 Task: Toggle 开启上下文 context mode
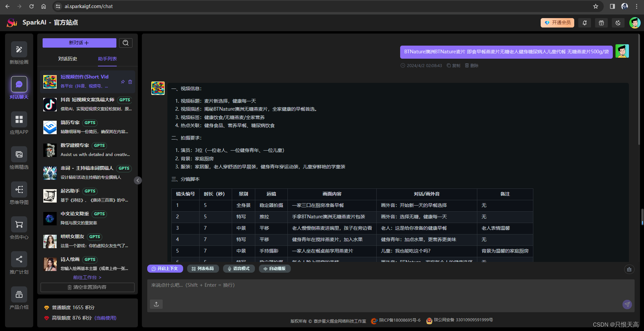pos(165,269)
